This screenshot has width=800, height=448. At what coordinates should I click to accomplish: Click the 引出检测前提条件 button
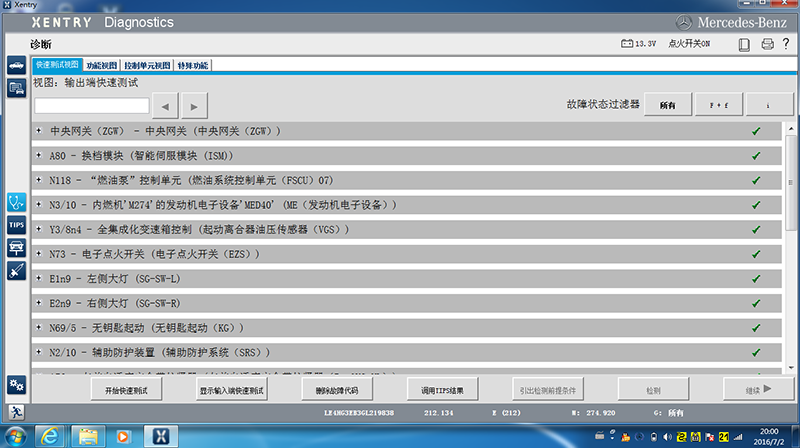548,390
